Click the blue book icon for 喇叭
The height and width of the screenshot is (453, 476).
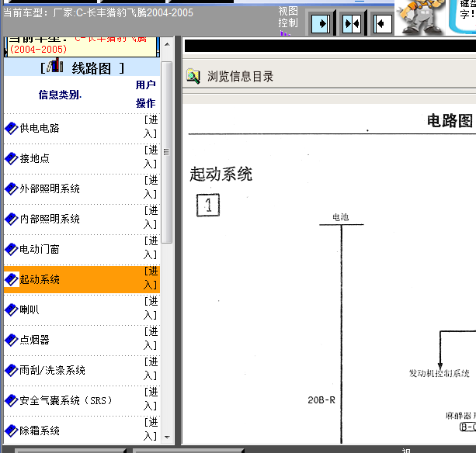(12, 309)
